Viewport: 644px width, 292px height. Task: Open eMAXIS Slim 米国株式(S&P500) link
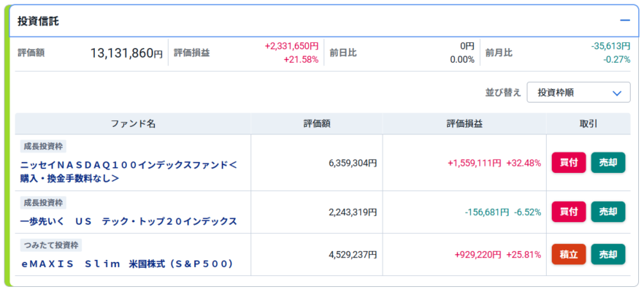point(127,264)
